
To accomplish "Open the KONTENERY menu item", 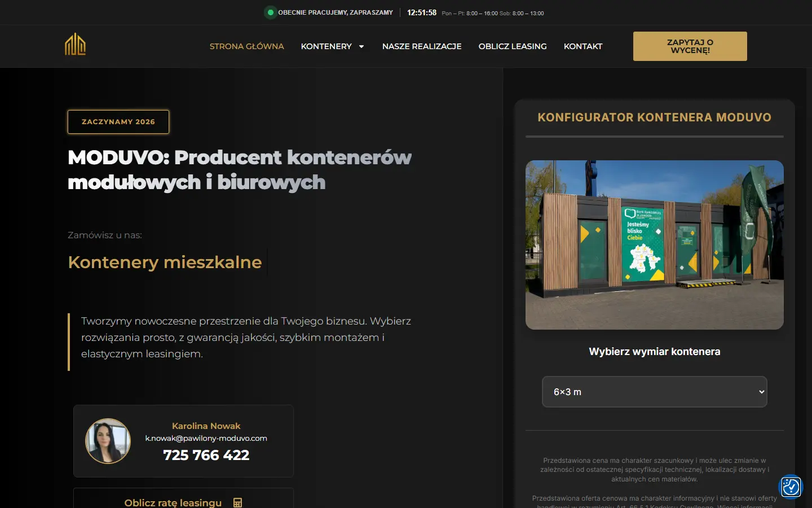I will pos(326,46).
